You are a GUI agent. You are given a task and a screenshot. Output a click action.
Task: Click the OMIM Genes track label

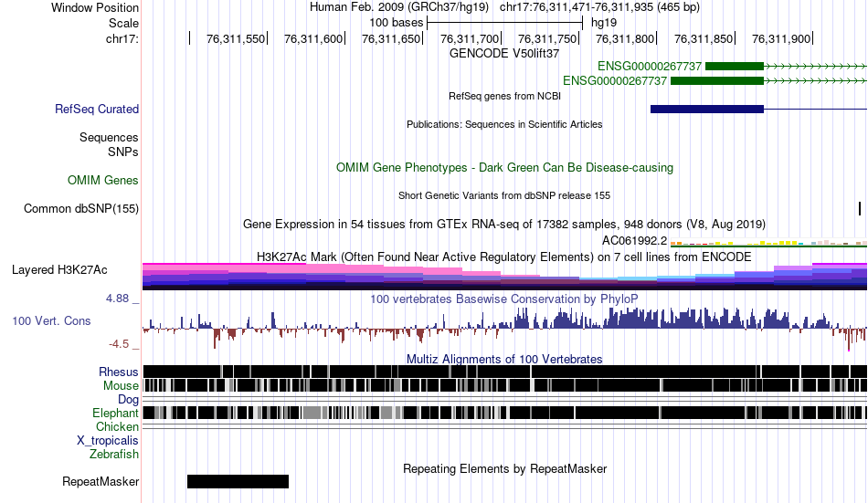(x=103, y=181)
